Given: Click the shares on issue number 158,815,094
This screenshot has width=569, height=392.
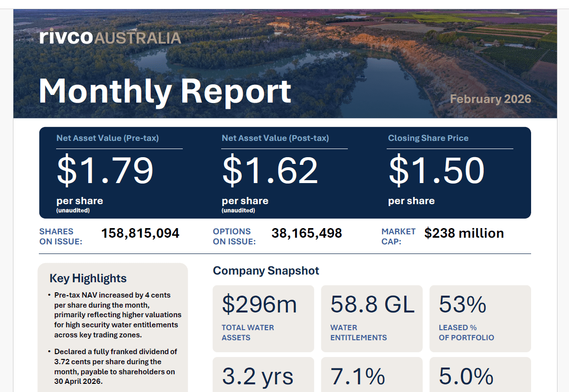Looking at the screenshot, I should pos(140,233).
